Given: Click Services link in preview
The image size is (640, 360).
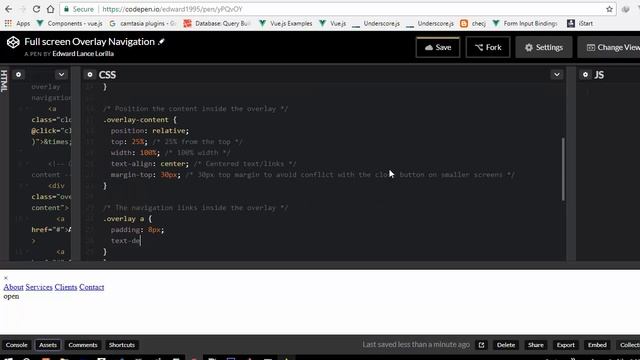Looking at the screenshot, I should coord(39,287).
